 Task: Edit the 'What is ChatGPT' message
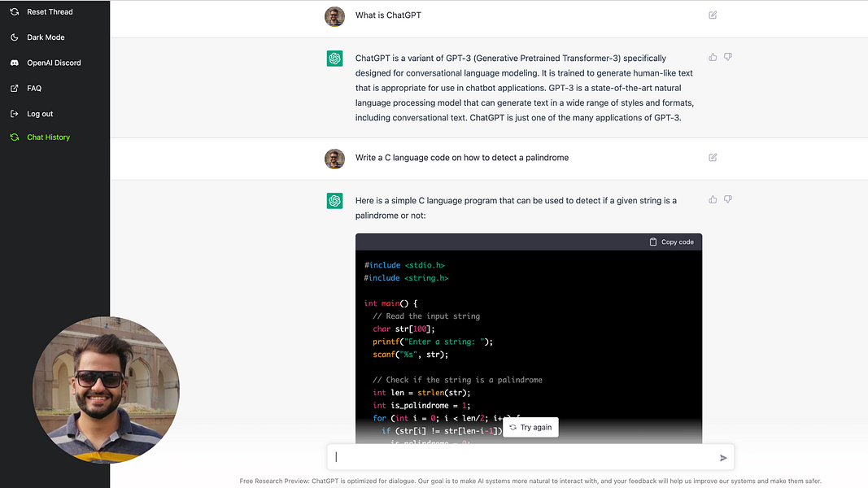pos(713,15)
